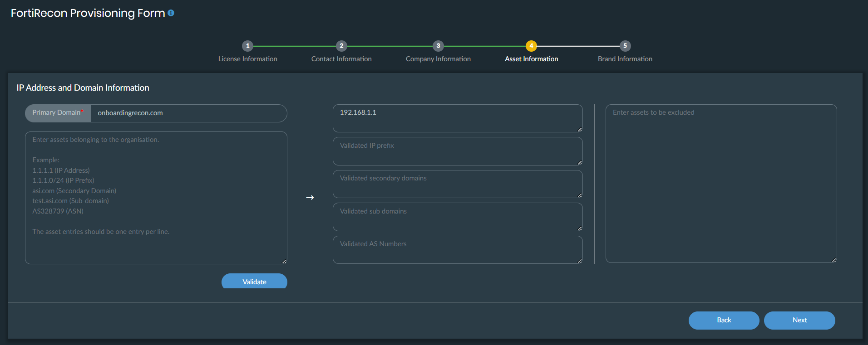Click the right arrow between asset panels
This screenshot has width=868, height=345.
coord(310,198)
